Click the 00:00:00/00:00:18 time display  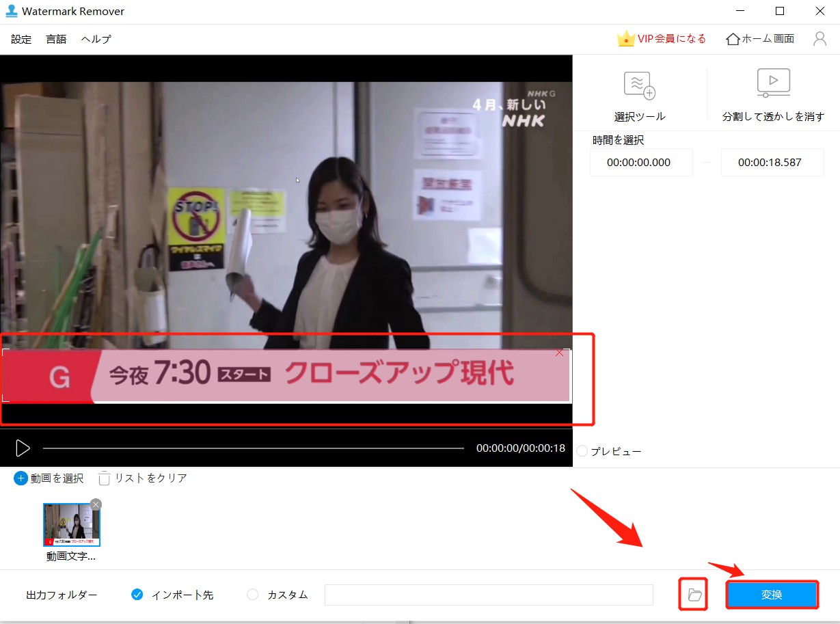coord(521,448)
